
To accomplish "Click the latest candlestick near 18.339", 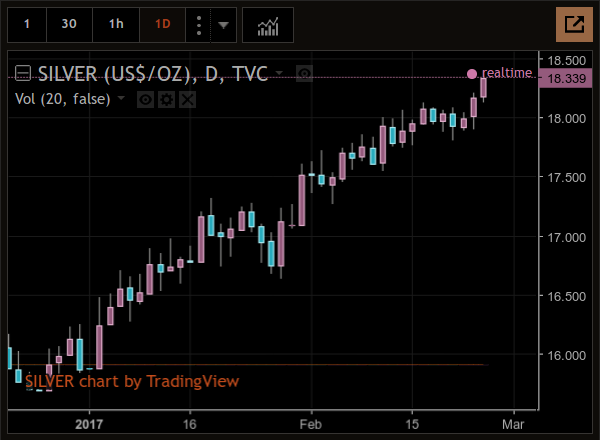I will (x=484, y=88).
